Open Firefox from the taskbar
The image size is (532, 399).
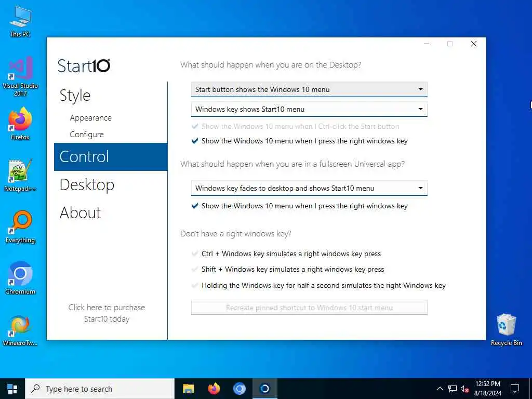pos(214,389)
